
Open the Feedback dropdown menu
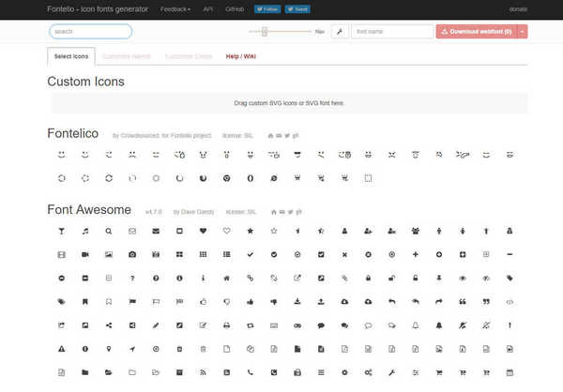click(x=175, y=8)
